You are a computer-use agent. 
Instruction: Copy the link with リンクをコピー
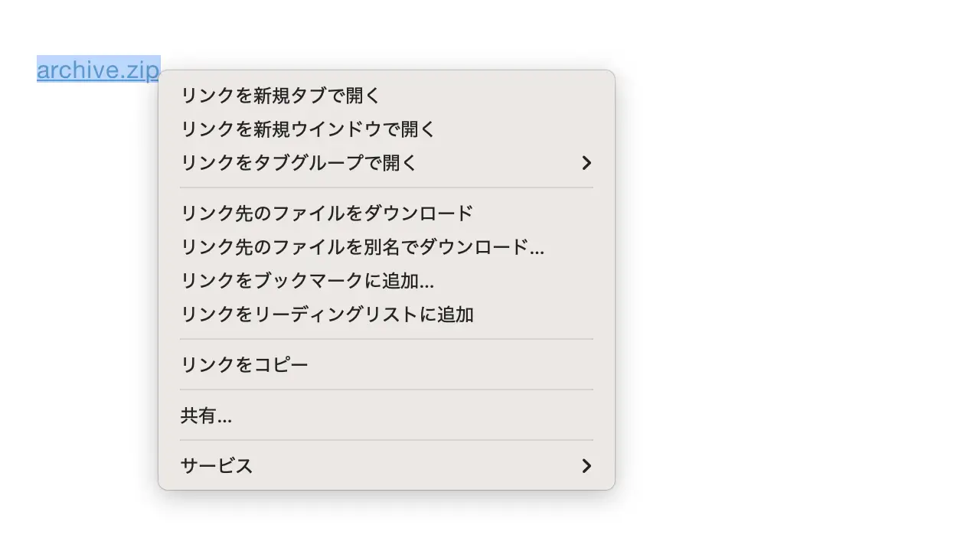tap(244, 365)
